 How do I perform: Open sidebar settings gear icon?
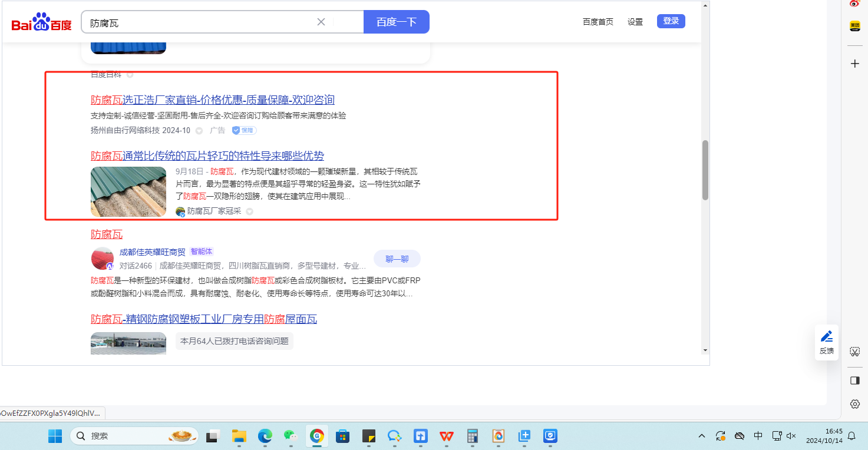855,404
